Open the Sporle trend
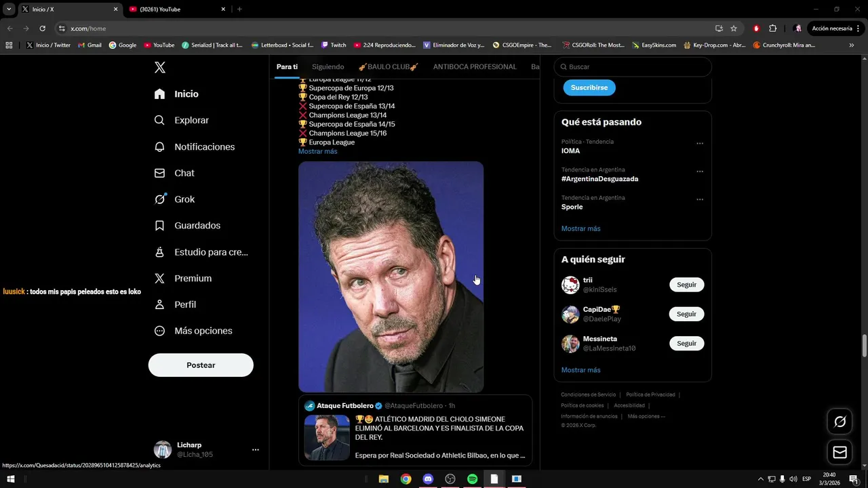868x488 pixels. click(572, 207)
